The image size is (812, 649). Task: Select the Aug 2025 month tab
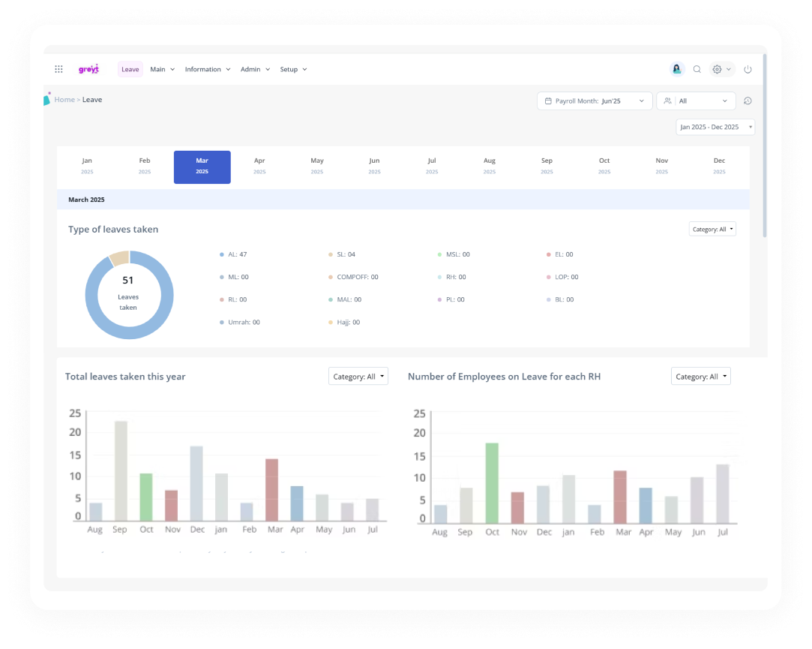pos(490,166)
